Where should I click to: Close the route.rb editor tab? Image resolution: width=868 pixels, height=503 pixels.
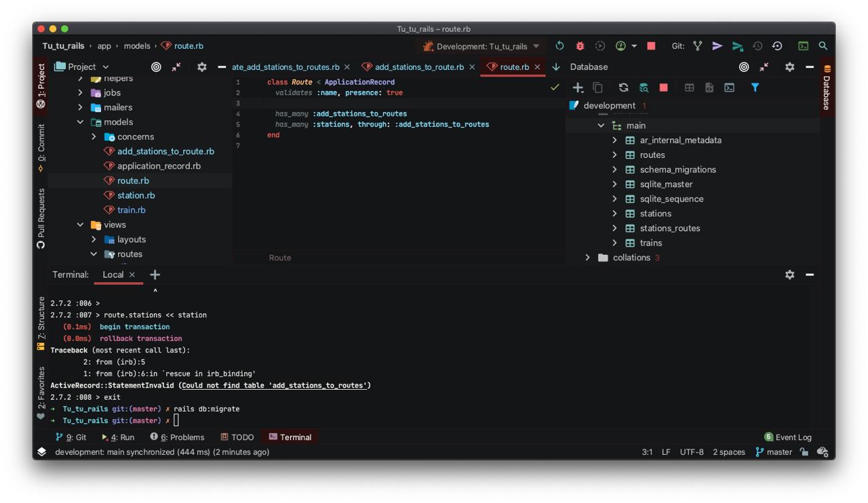[x=537, y=67]
